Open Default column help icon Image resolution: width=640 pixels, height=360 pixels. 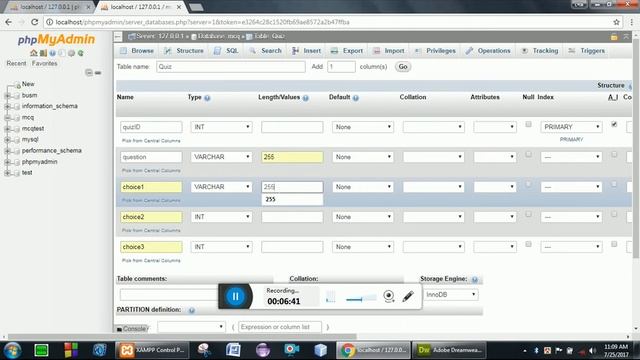click(x=356, y=98)
